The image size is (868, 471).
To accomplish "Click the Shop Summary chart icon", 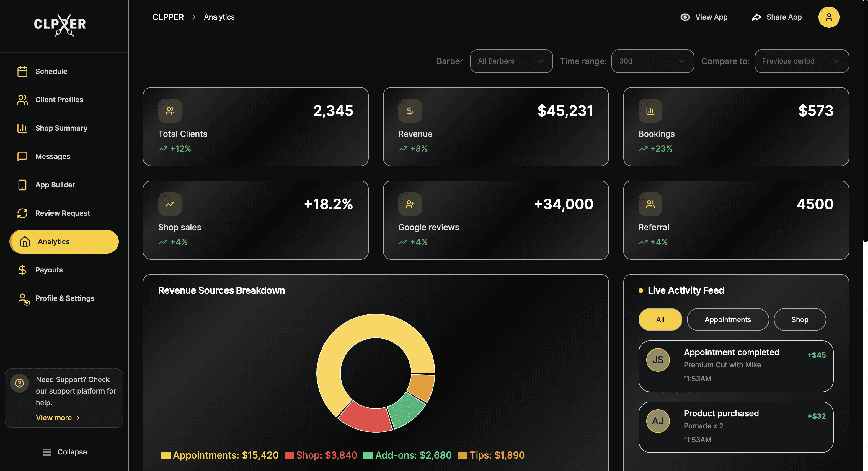I will click(22, 128).
